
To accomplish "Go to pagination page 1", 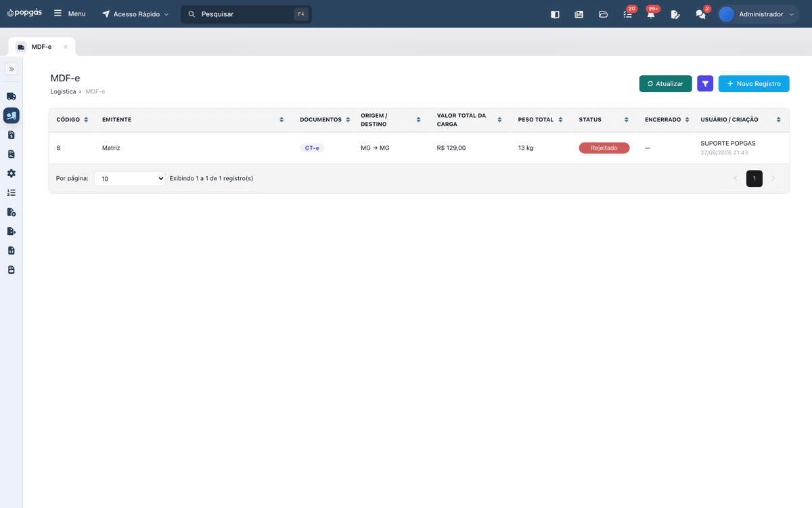I will [x=754, y=178].
